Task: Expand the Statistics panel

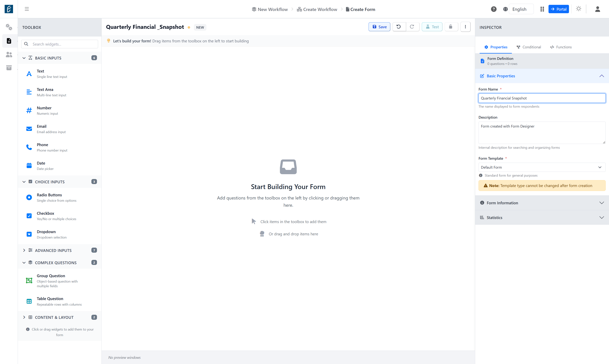Action: (x=542, y=218)
